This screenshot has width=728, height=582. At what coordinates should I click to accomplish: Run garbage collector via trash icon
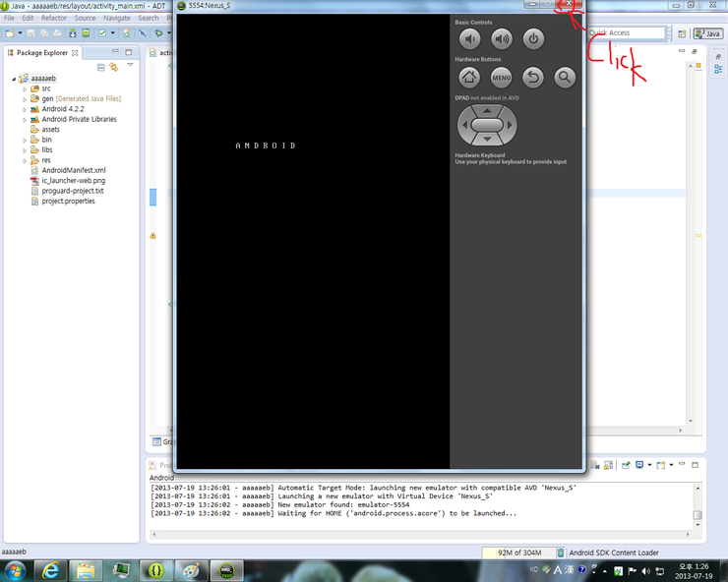pos(562,553)
